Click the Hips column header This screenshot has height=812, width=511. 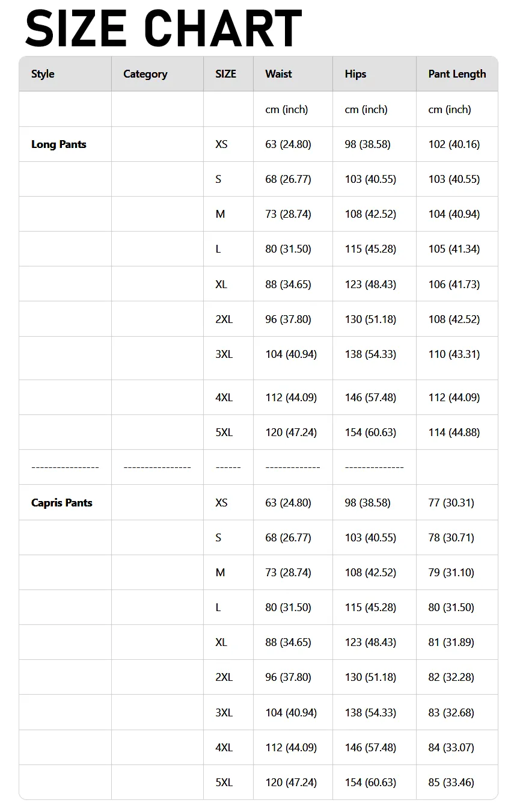[x=355, y=74]
